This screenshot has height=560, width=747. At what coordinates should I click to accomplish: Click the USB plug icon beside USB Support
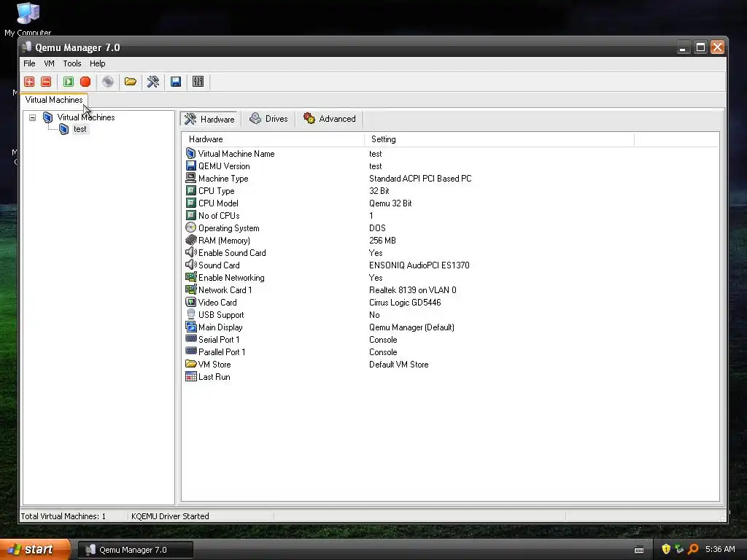pos(191,314)
